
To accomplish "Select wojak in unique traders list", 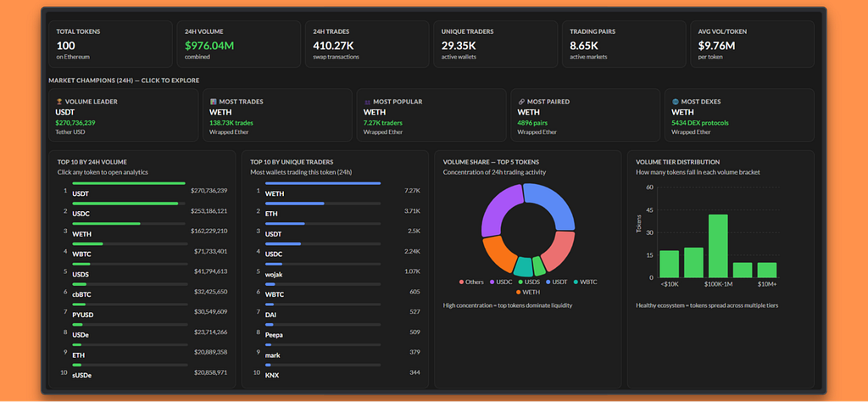I will coord(337,269).
